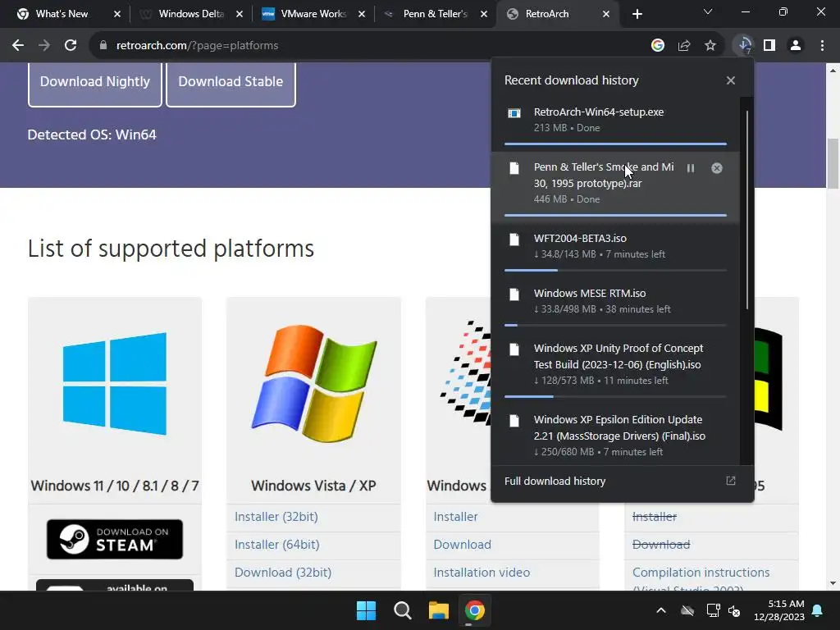Open the notifications bell
Screen dimensions: 840x630
(818, 610)
